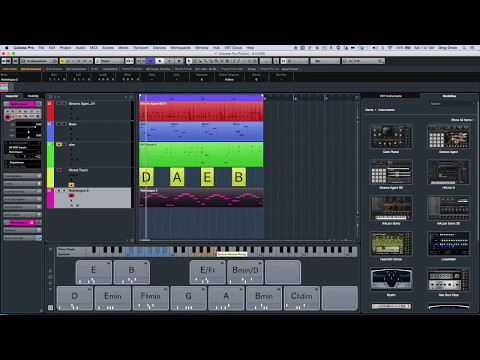Trigger the E/F# chord pad
480x360 pixels.
[x=208, y=272]
